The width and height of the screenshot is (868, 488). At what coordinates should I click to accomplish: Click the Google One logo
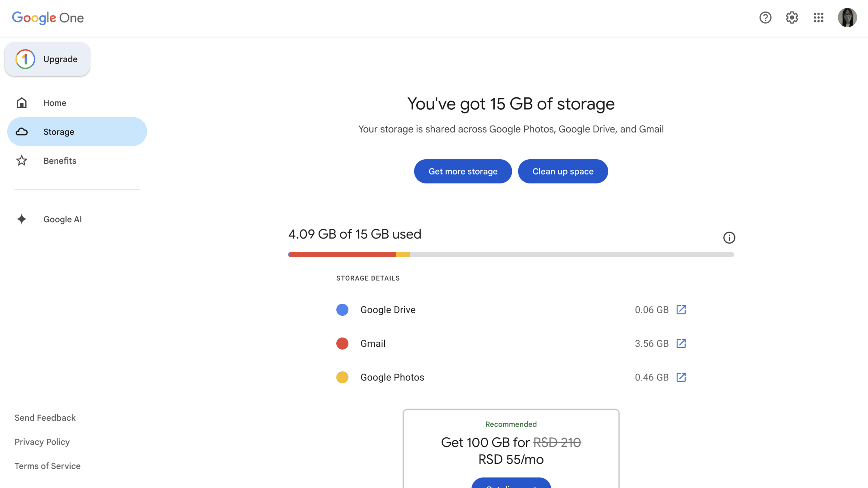click(x=48, y=18)
